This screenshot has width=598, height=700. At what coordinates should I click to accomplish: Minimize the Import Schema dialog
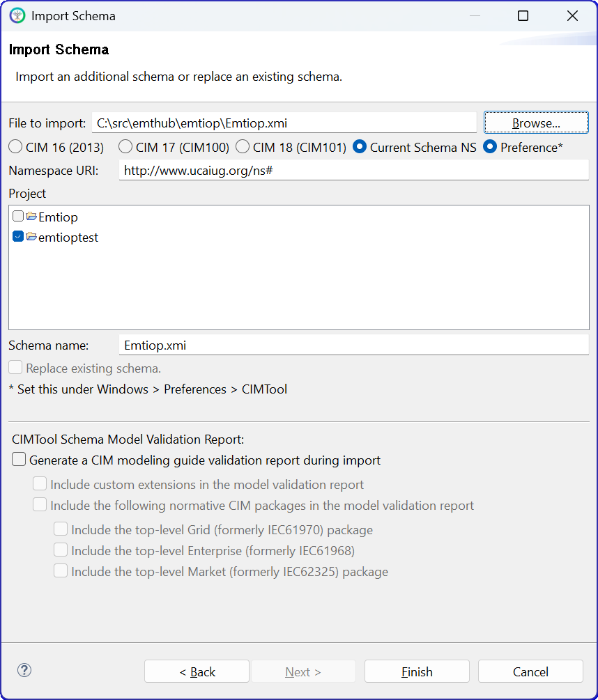pos(475,15)
